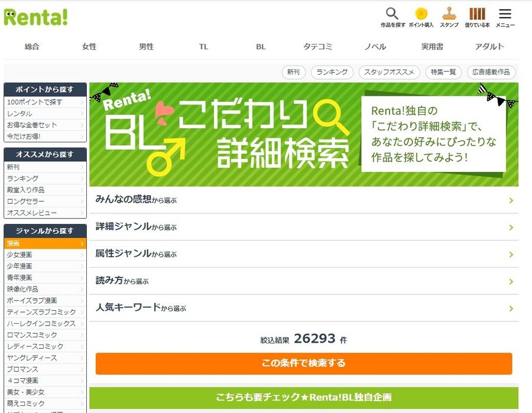The image size is (532, 413).
Task: Open お得な全巻セット sidebar link
Action: point(45,125)
